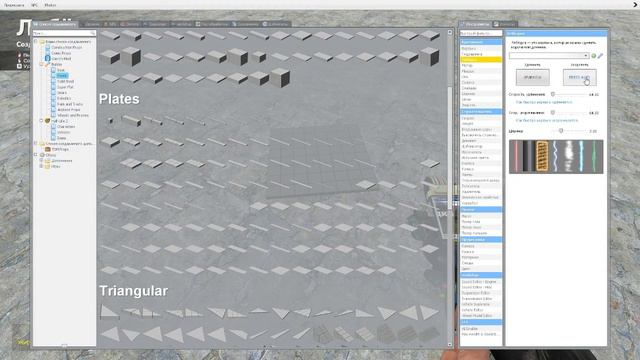The width and height of the screenshot is (640, 360).
Task: Open Rails and Tracks spawnlist
Action: (70, 104)
